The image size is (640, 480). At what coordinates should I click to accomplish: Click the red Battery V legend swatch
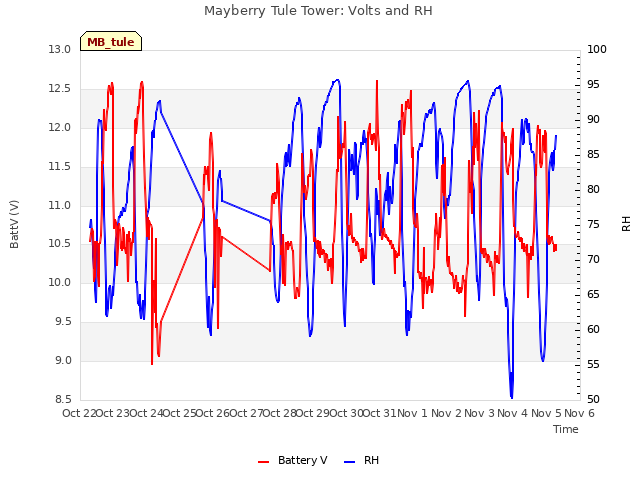[x=264, y=462]
